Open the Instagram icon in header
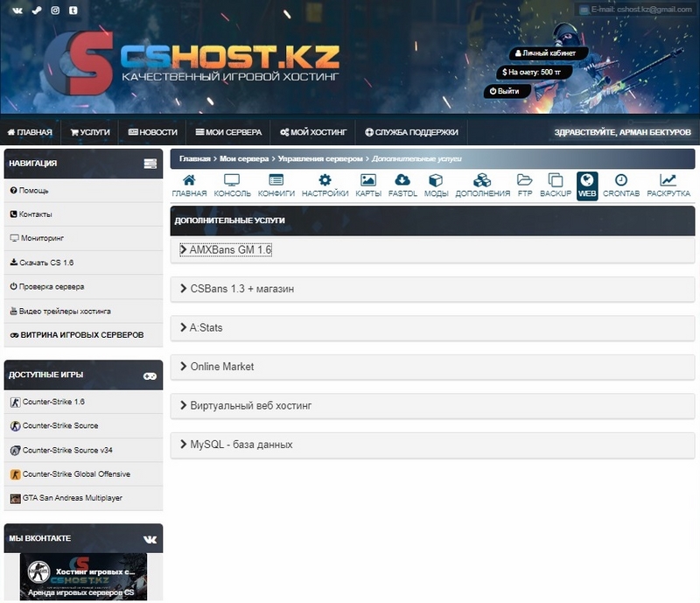 pyautogui.click(x=55, y=11)
